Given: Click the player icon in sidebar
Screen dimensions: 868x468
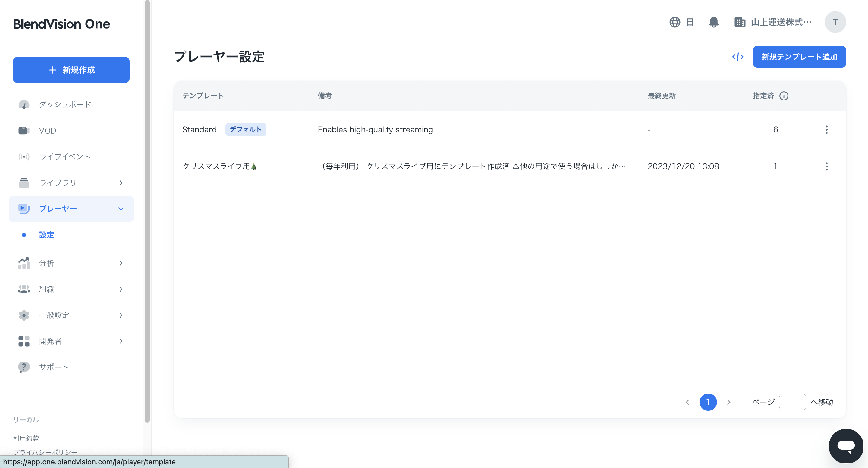Looking at the screenshot, I should click(24, 209).
